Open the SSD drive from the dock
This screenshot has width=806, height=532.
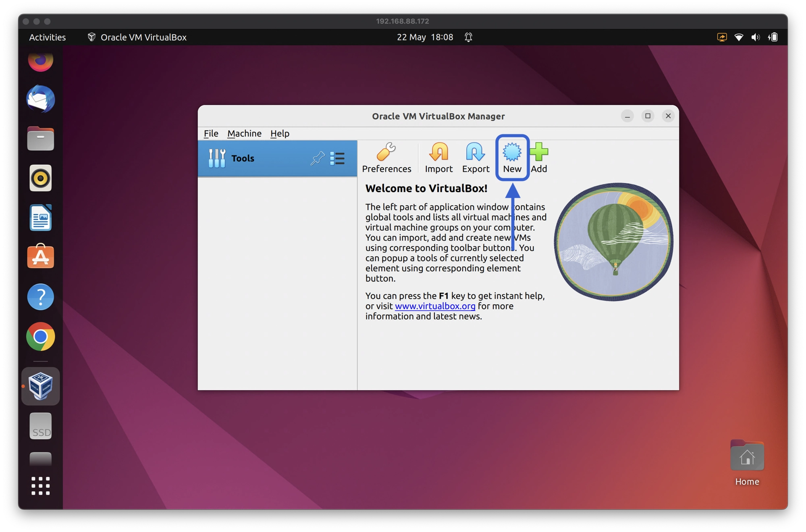[x=40, y=426]
